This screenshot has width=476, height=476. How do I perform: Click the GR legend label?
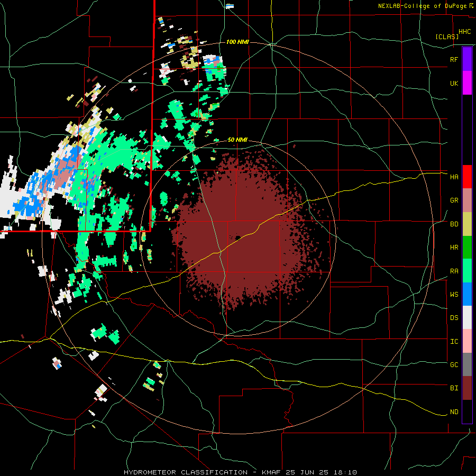pos(454,200)
